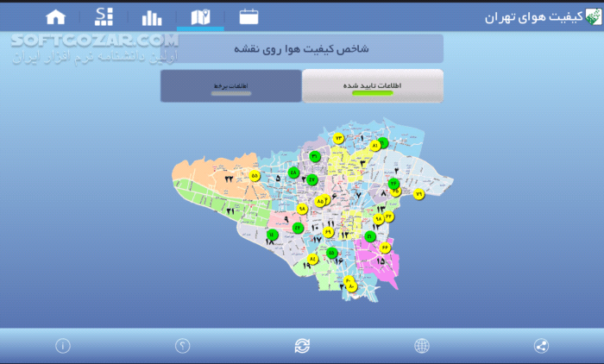The image size is (604, 364).
Task: Switch to the اطلاعات برخط tab
Action: 231,86
